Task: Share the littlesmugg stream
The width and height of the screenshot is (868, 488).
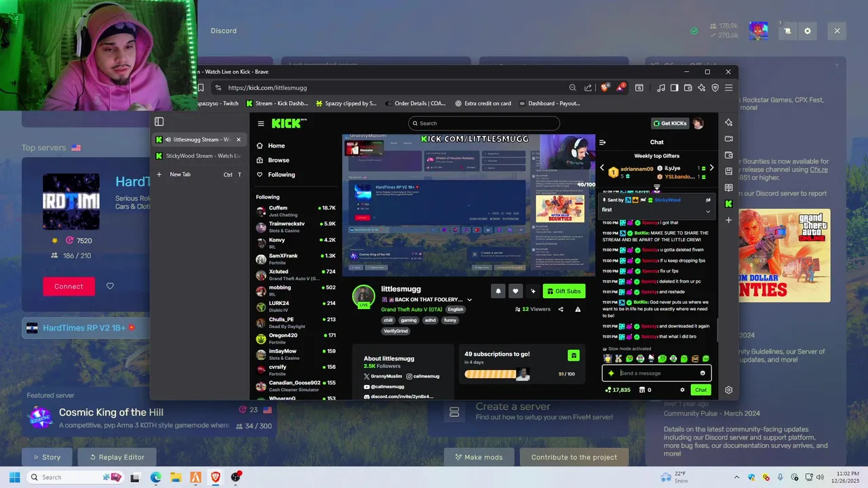Action: (560, 309)
